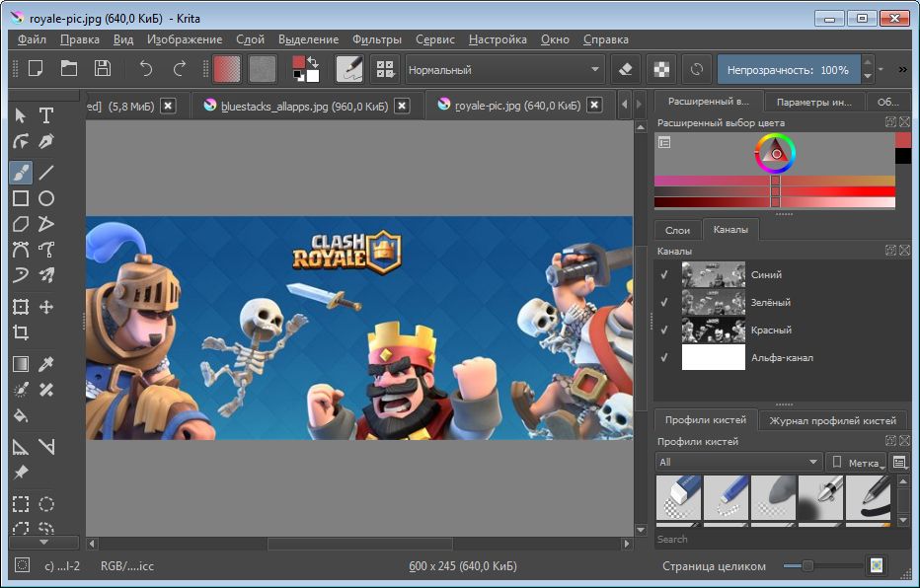Select the Color Picker eyedropper tool
This screenshot has width=920, height=588.
[46, 364]
